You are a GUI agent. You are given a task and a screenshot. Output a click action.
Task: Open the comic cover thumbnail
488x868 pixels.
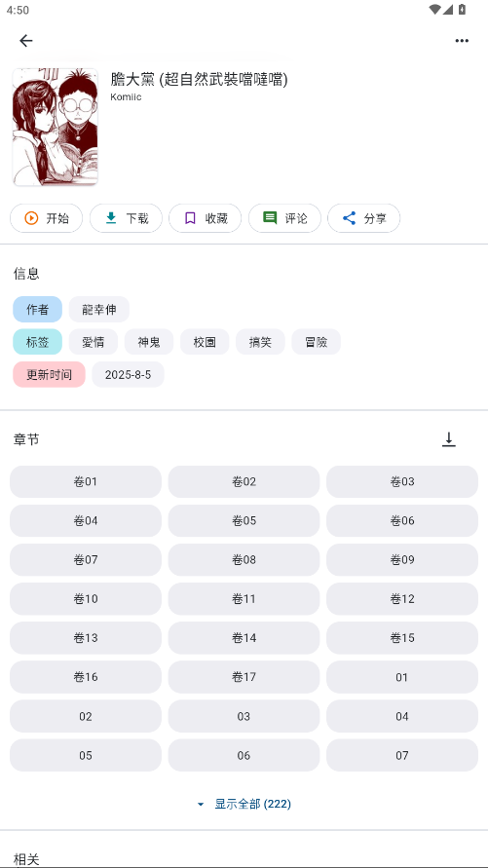click(56, 127)
